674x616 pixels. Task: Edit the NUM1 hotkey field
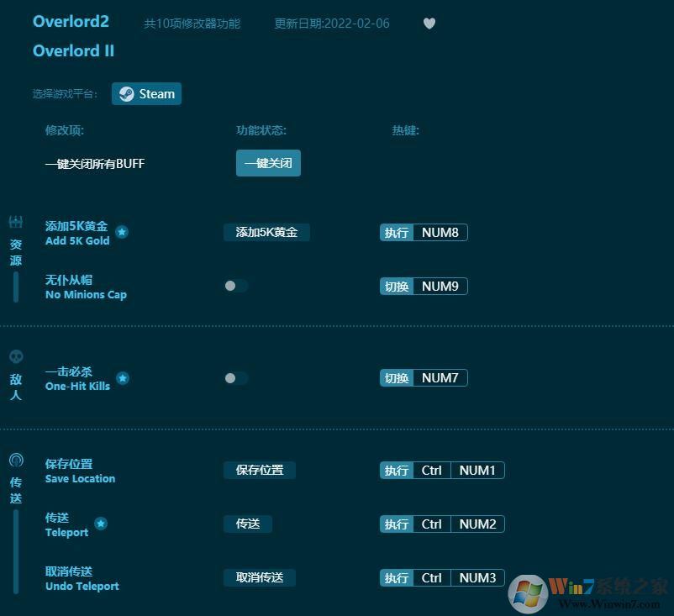[x=477, y=471]
